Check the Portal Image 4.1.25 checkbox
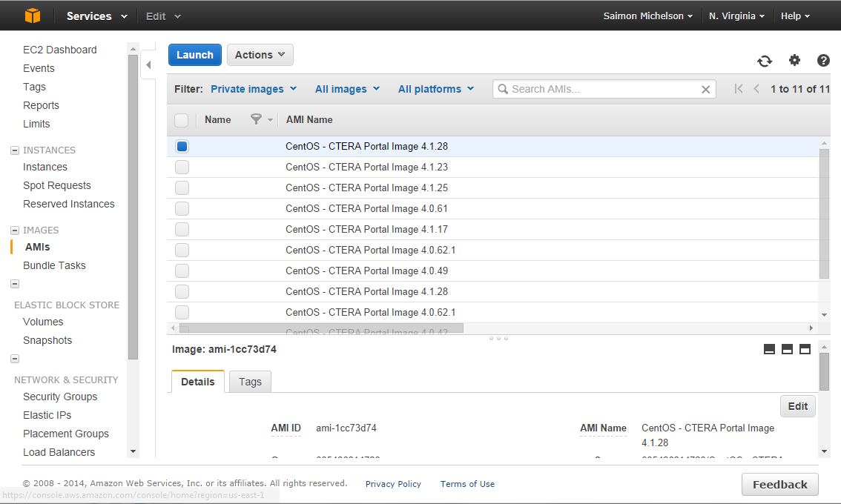The width and height of the screenshot is (841, 504). (182, 188)
